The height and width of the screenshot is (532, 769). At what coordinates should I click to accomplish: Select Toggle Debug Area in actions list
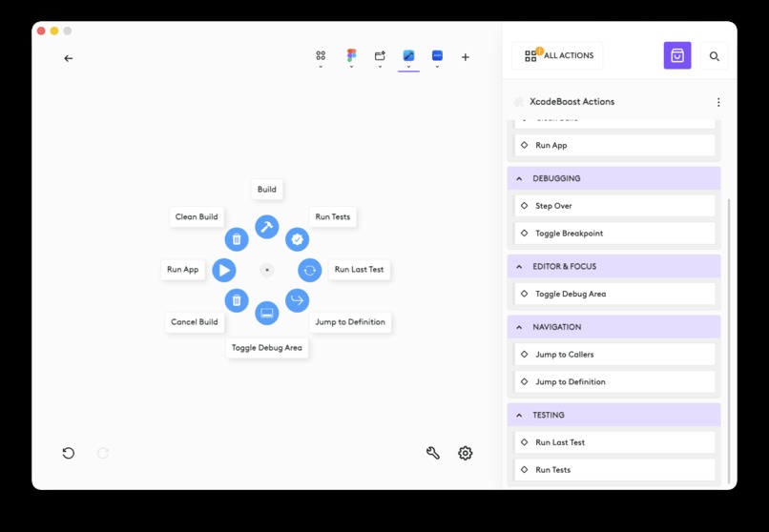click(x=615, y=294)
